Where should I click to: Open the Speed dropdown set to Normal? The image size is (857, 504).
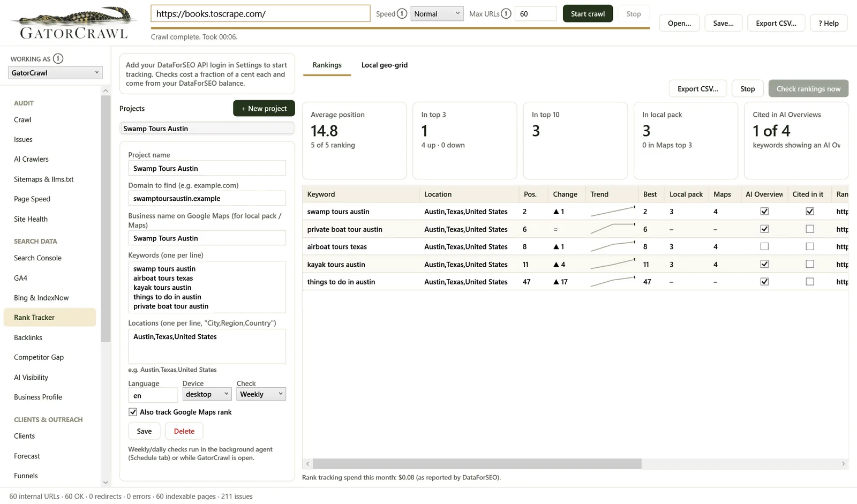(x=437, y=14)
